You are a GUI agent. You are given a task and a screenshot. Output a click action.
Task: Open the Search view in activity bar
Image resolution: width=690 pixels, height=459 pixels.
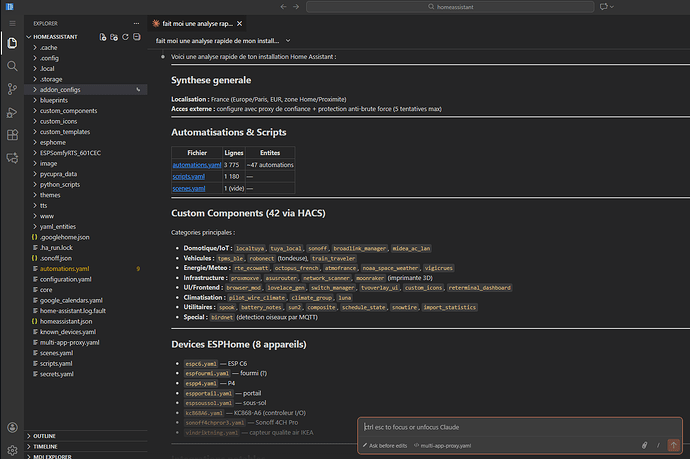coord(12,65)
